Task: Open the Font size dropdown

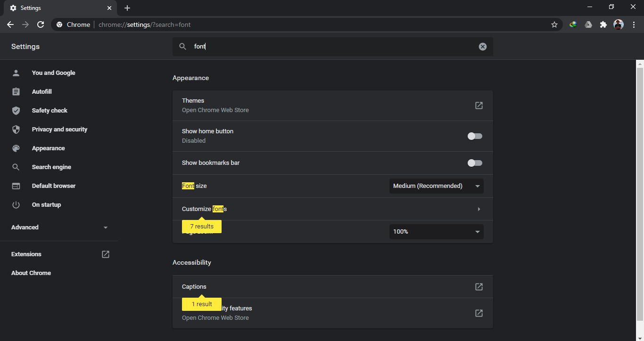Action: click(436, 186)
